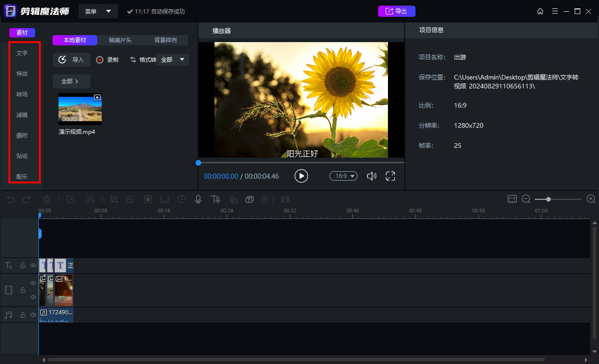Click the fullscreen icon in the player

tap(390, 176)
